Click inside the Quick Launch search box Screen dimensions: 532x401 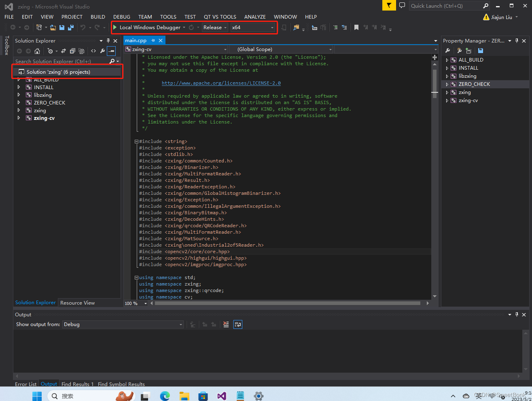click(x=445, y=6)
